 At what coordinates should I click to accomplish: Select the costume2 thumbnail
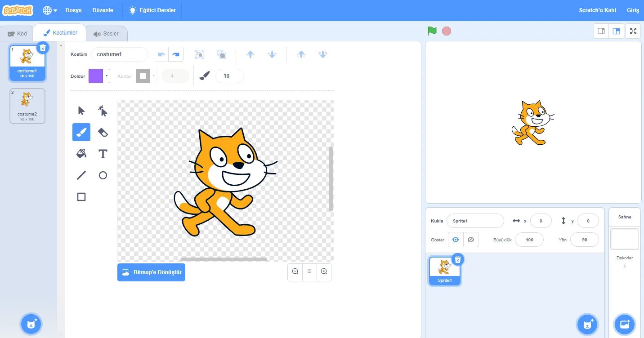(x=27, y=106)
